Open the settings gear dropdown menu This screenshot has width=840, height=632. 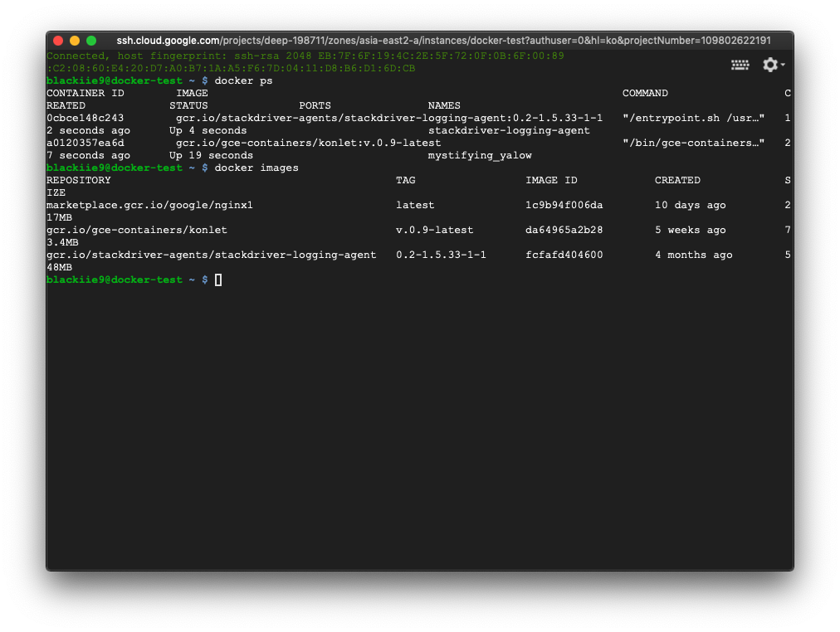coord(773,65)
